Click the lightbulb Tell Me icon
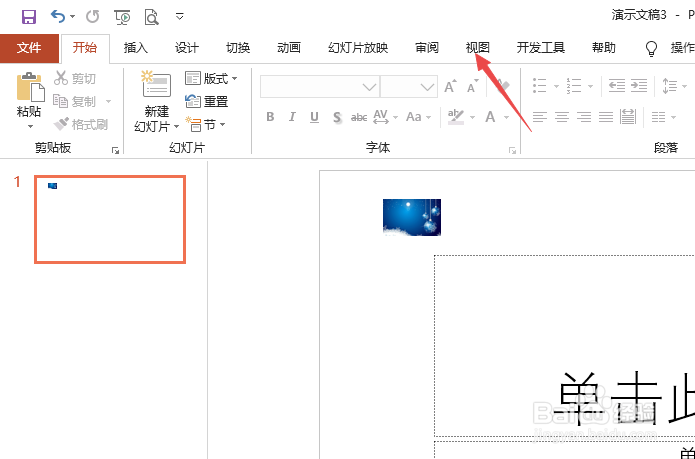 click(x=651, y=48)
